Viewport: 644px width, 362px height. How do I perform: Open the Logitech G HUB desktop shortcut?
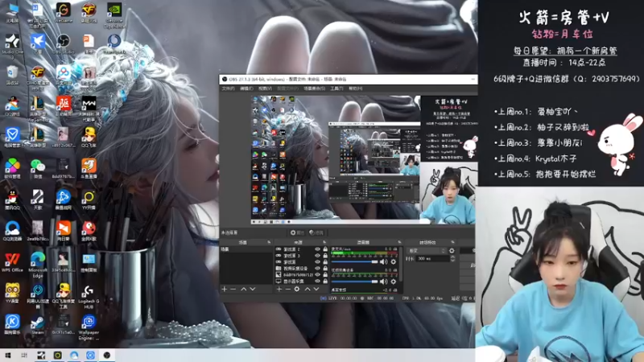pyautogui.click(x=89, y=296)
